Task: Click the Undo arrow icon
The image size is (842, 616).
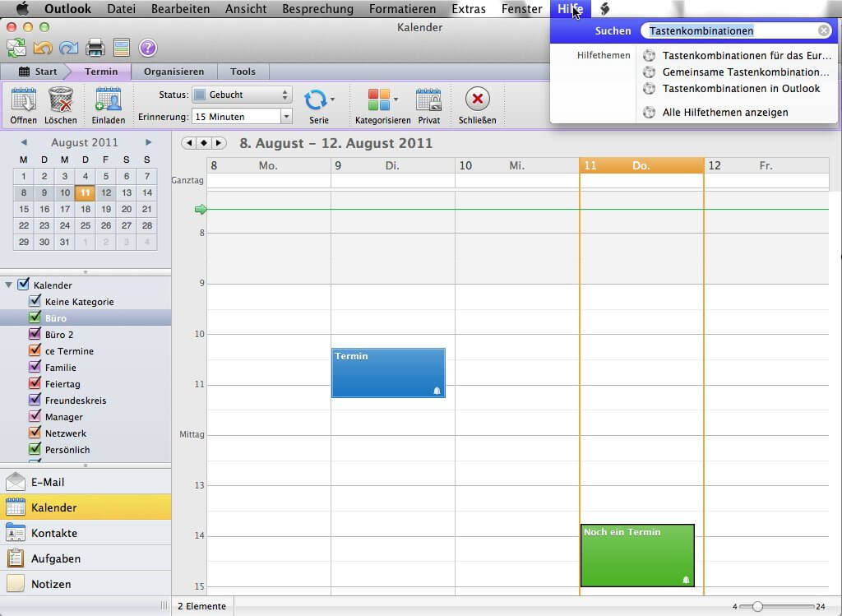Action: coord(43,48)
